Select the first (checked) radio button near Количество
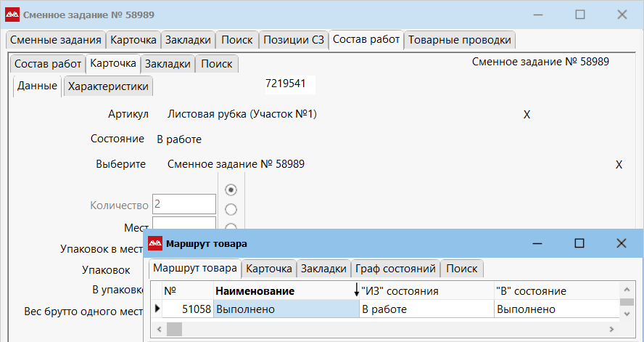The width and height of the screenshot is (644, 342). (x=231, y=190)
